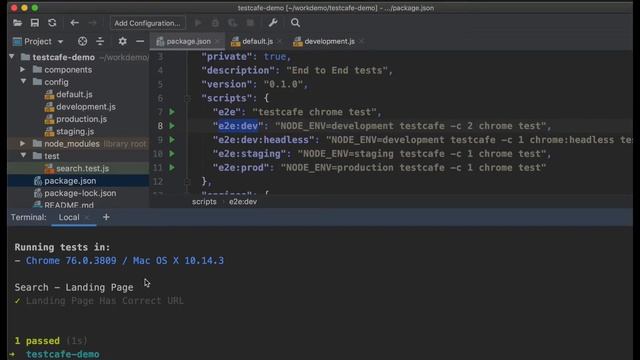This screenshot has width=640, height=360.
Task: Click the '1 passed' result in terminal
Action: coord(37,340)
